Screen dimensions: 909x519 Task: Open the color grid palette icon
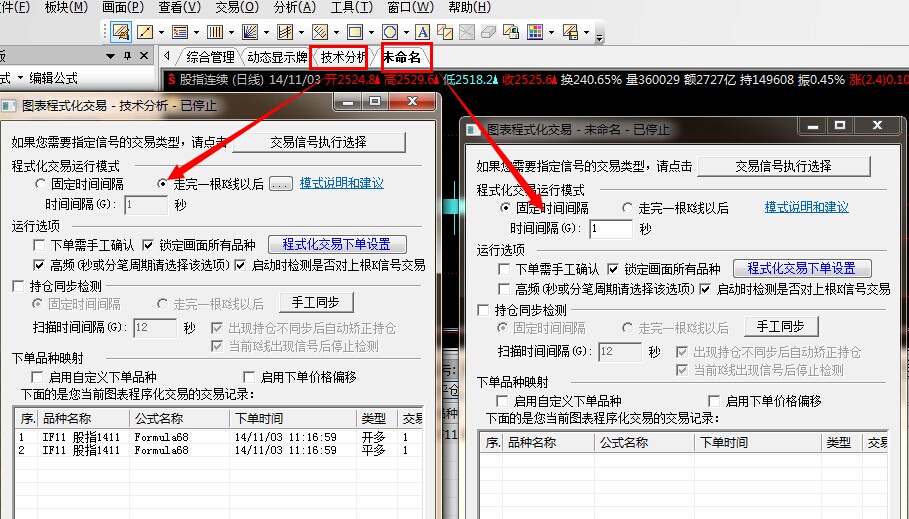pos(535,32)
